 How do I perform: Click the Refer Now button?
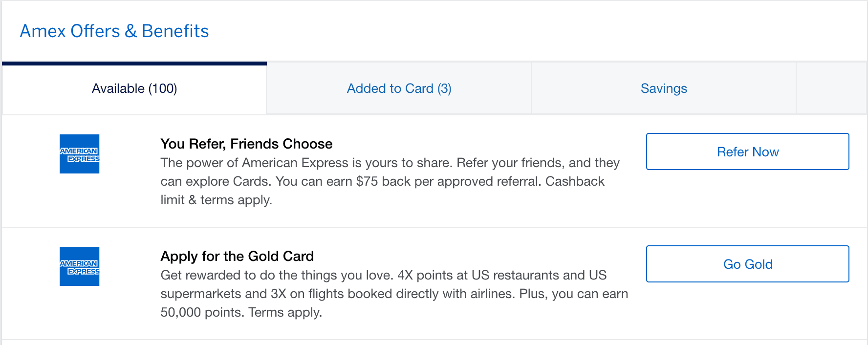tap(748, 151)
